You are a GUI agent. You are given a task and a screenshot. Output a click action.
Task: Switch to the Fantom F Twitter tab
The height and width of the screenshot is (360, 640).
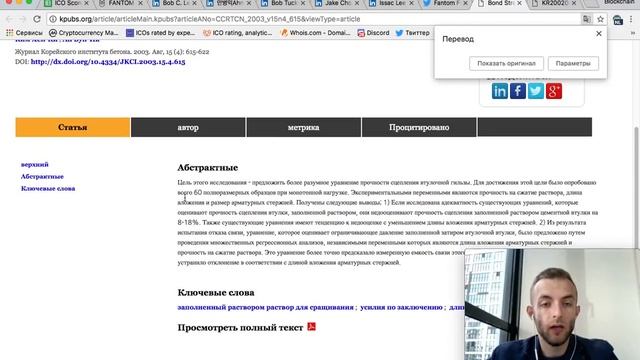pos(446,3)
